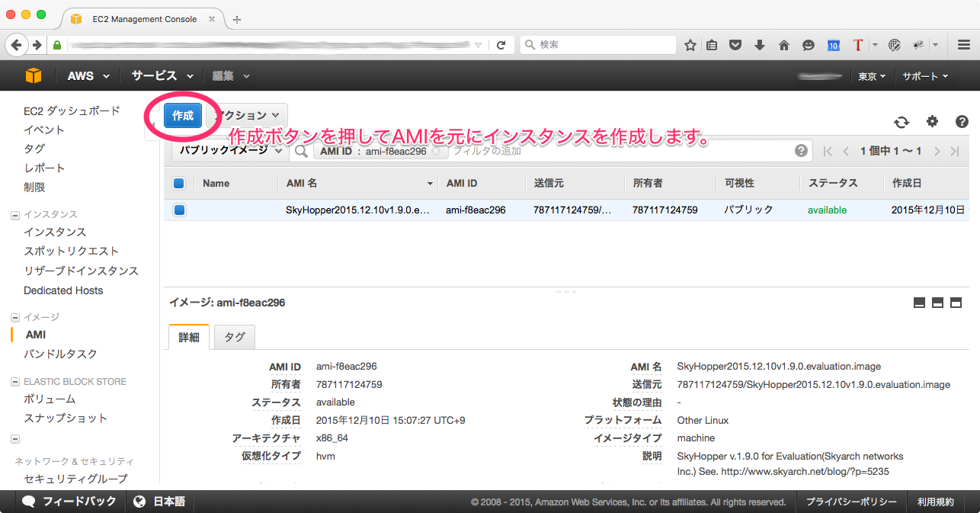This screenshot has width=980, height=513.
Task: Open the サポート support dropdown
Action: tap(925, 76)
